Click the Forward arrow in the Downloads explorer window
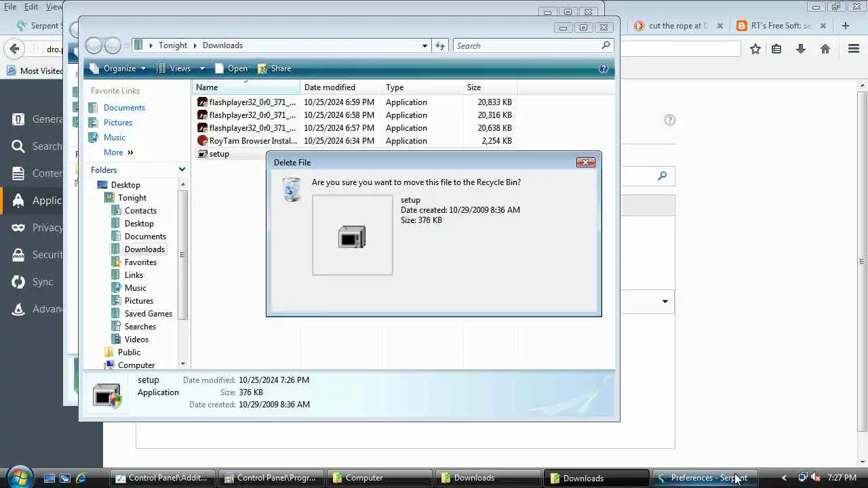Viewport: 868px width, 488px height. pyautogui.click(x=113, y=45)
